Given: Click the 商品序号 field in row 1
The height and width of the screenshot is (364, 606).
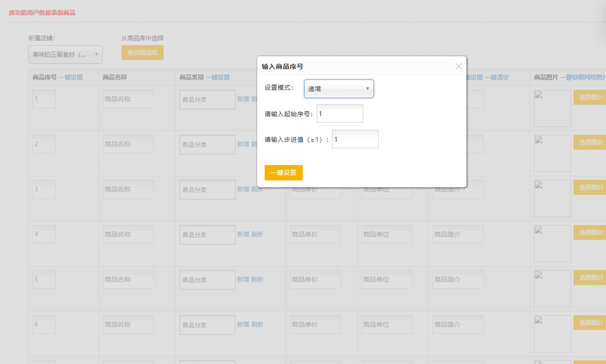Looking at the screenshot, I should click(44, 99).
